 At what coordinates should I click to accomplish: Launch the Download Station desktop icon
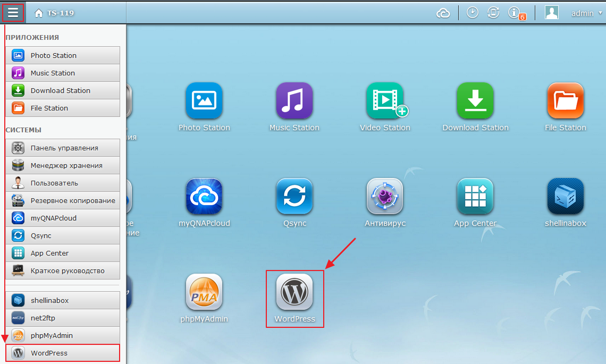point(475,100)
